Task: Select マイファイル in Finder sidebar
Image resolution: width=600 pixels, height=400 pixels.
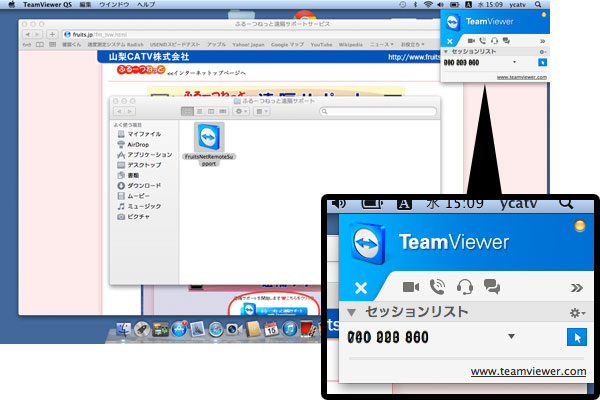Action: click(139, 134)
